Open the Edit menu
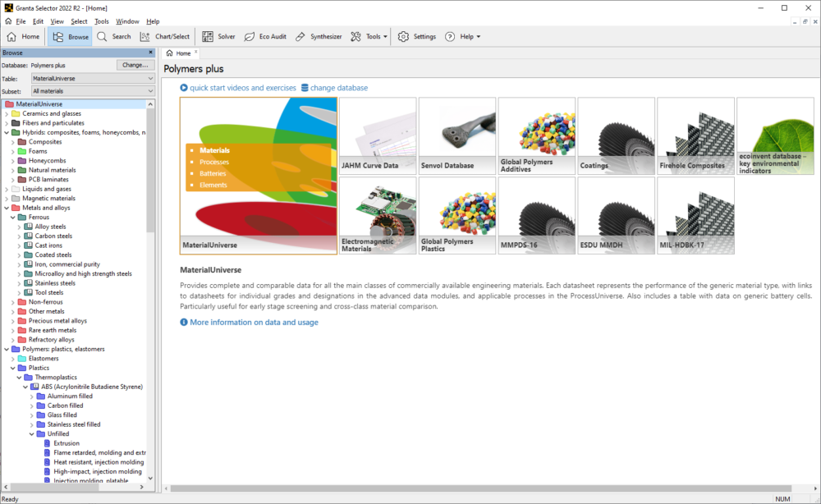Image resolution: width=821 pixels, height=504 pixels. tap(39, 21)
